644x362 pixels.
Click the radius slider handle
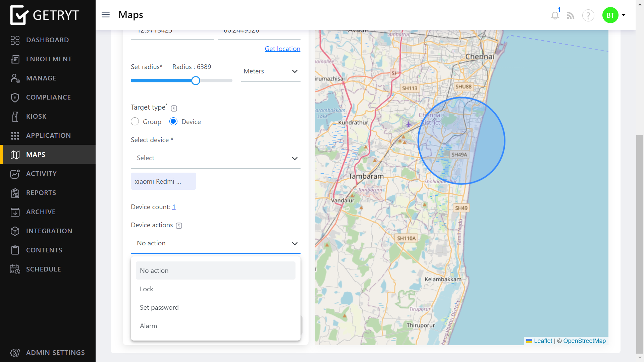click(196, 80)
